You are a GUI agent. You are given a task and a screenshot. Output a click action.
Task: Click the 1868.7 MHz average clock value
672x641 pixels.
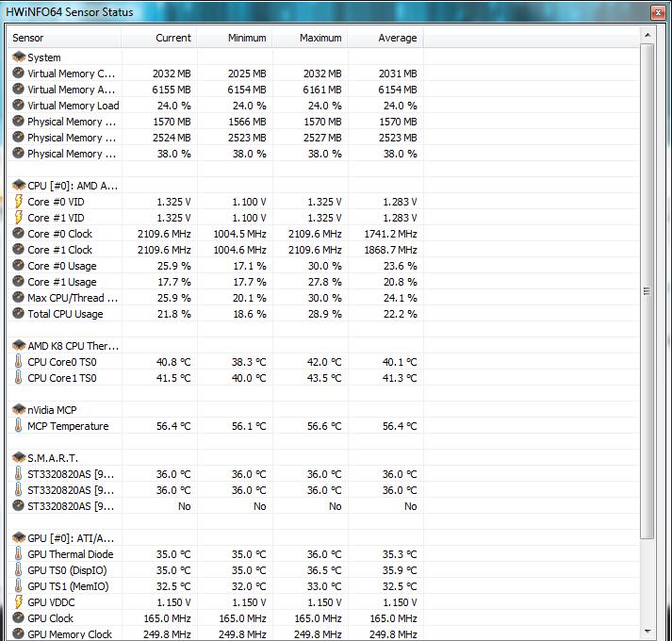pos(390,250)
